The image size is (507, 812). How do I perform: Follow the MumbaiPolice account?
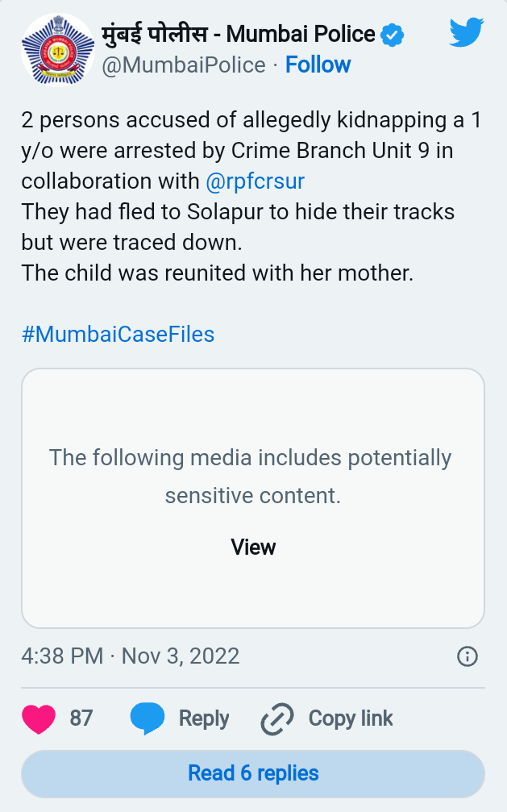(318, 65)
